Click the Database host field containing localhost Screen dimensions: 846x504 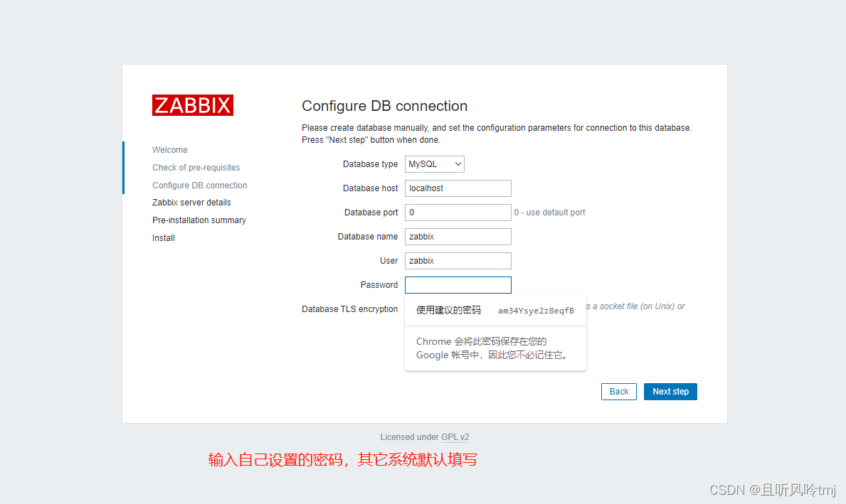point(458,188)
